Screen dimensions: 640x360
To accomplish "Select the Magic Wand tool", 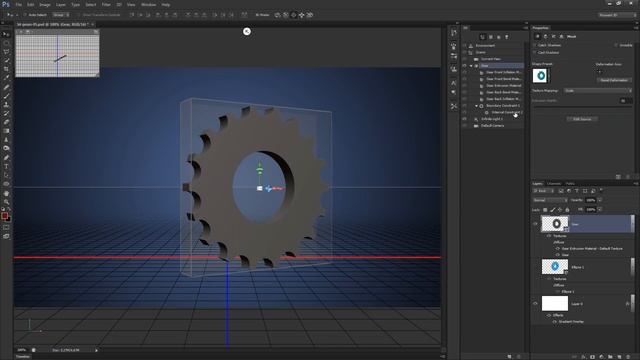I will (6, 60).
